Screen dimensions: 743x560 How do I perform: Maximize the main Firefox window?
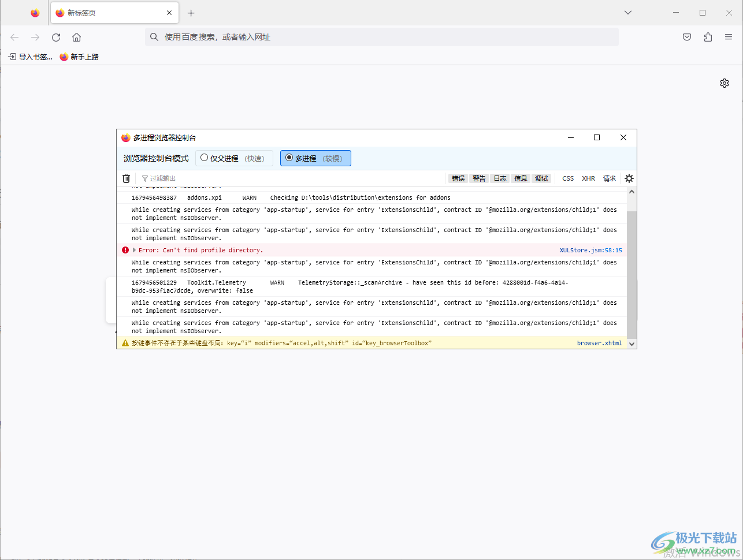(x=703, y=13)
